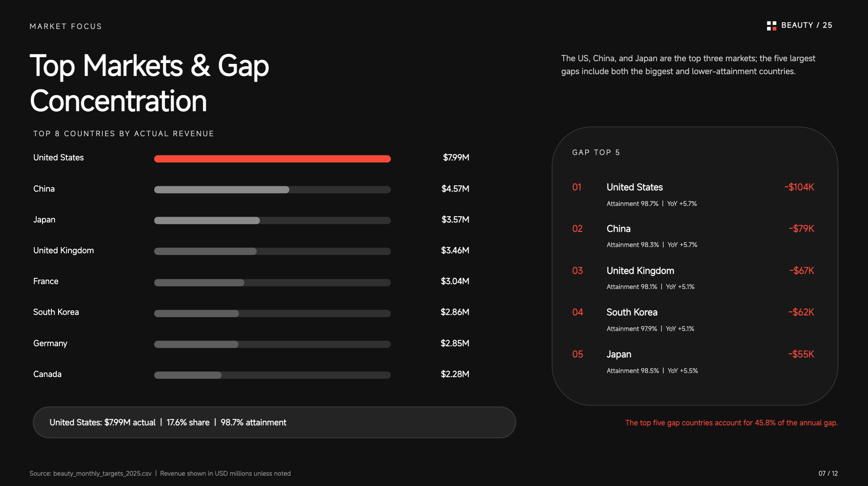Screen dimensions: 868x486
Task: Click 'United States' in Gap Top 5
Action: tap(635, 187)
